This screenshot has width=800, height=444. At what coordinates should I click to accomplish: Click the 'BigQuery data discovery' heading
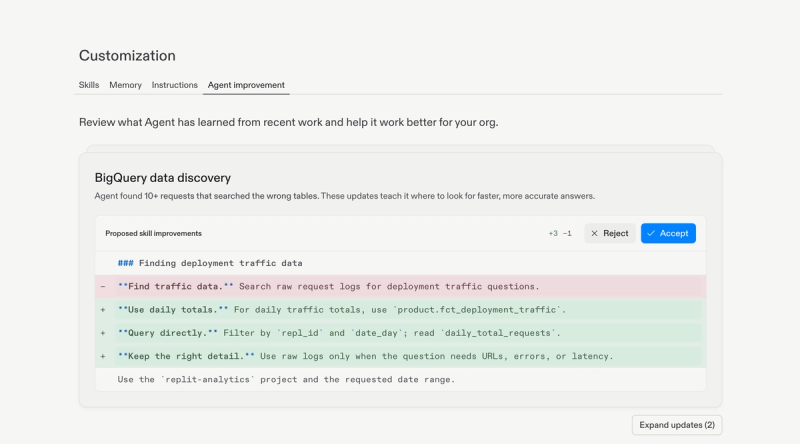click(x=163, y=178)
